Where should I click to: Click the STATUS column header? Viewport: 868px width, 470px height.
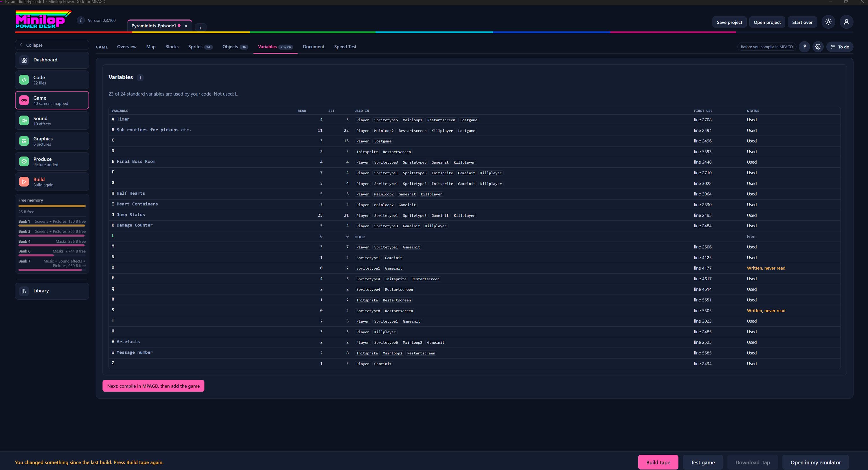point(753,111)
